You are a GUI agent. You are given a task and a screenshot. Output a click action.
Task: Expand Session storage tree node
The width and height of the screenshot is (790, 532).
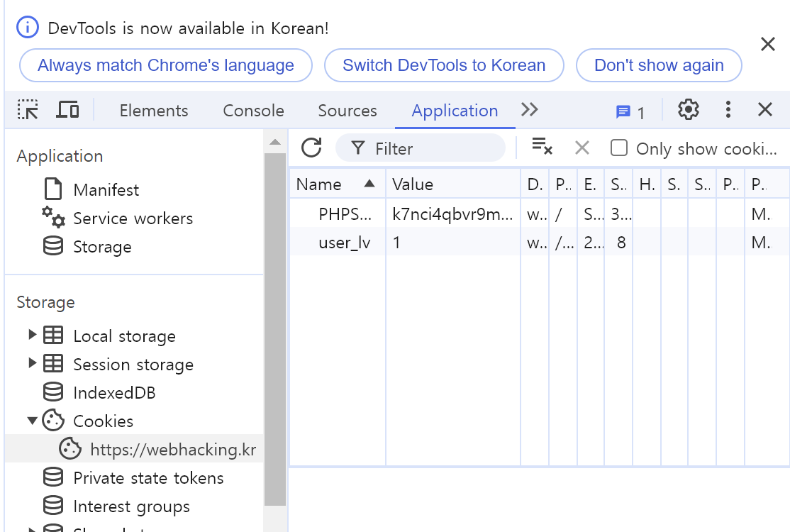(x=32, y=363)
